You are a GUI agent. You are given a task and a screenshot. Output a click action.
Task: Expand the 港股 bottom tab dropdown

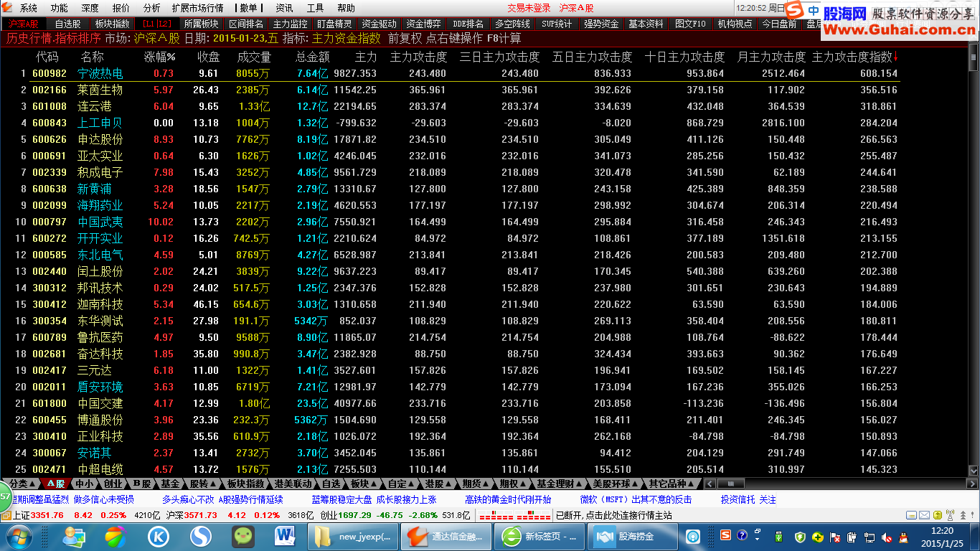pyautogui.click(x=439, y=484)
